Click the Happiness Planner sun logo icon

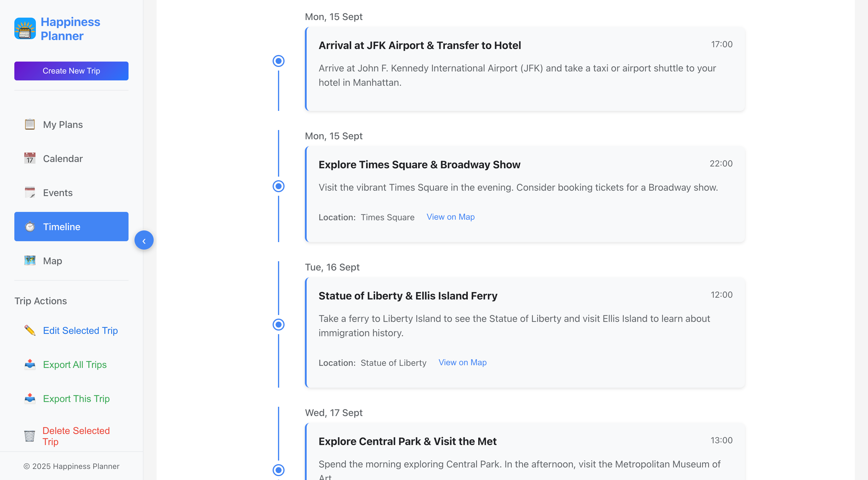[25, 29]
